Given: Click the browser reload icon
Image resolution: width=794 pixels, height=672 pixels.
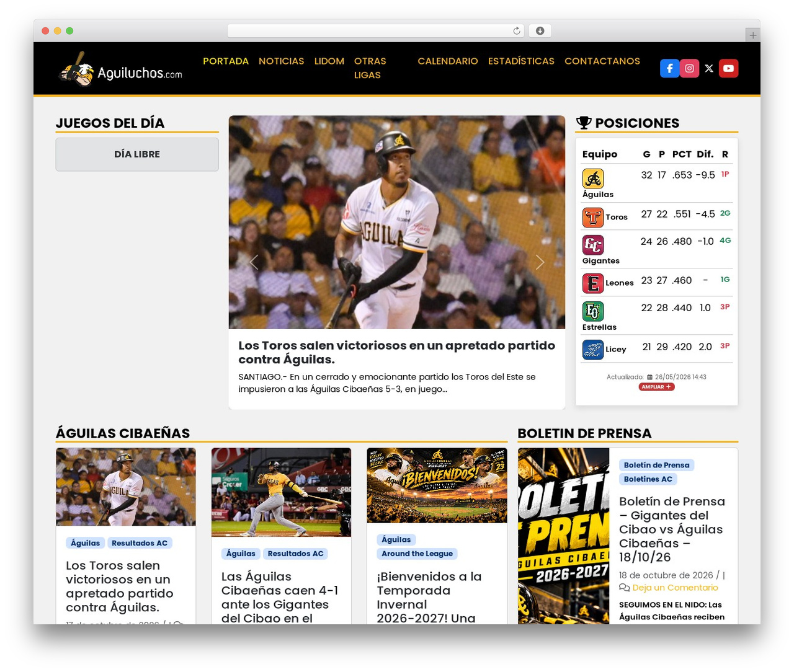Looking at the screenshot, I should (x=517, y=31).
